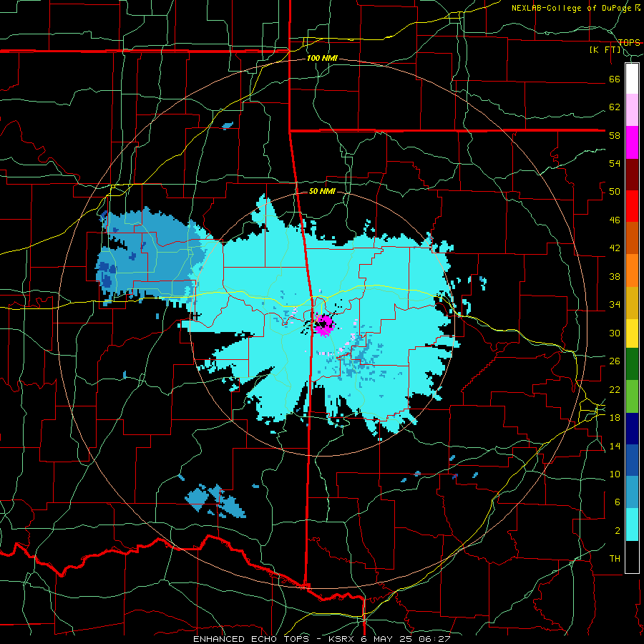Click the legend value 50
The image size is (644, 644).
[x=615, y=192]
